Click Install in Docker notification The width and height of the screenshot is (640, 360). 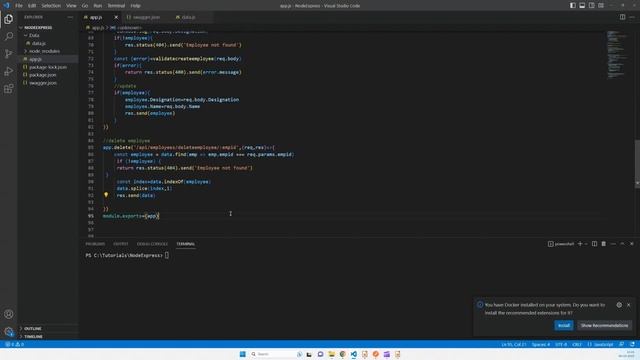pos(564,325)
